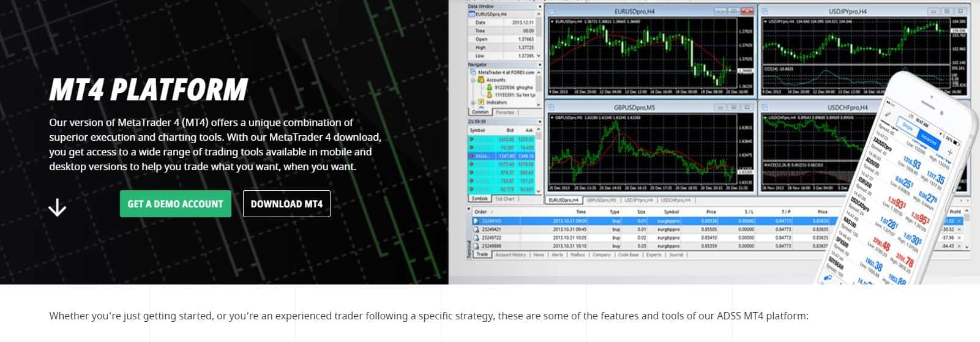
Task: Click the order icon for order 23249722
Action: pyautogui.click(x=476, y=237)
